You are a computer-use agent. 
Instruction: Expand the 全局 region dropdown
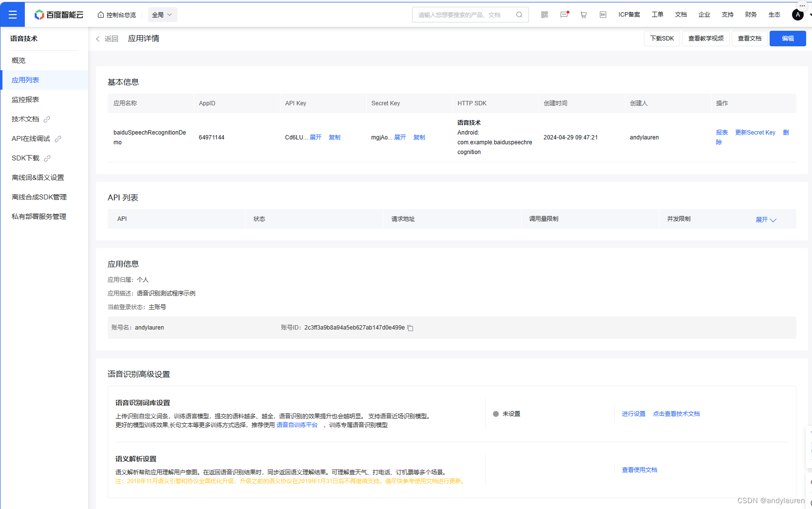(x=162, y=15)
